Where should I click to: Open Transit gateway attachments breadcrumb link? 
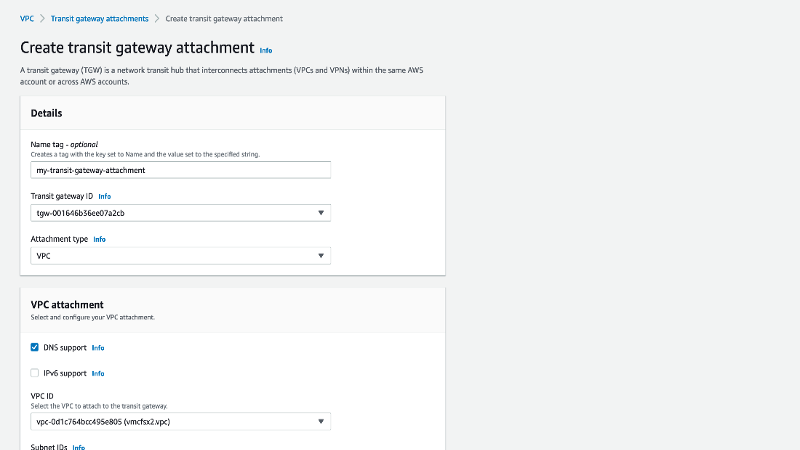pyautogui.click(x=100, y=18)
